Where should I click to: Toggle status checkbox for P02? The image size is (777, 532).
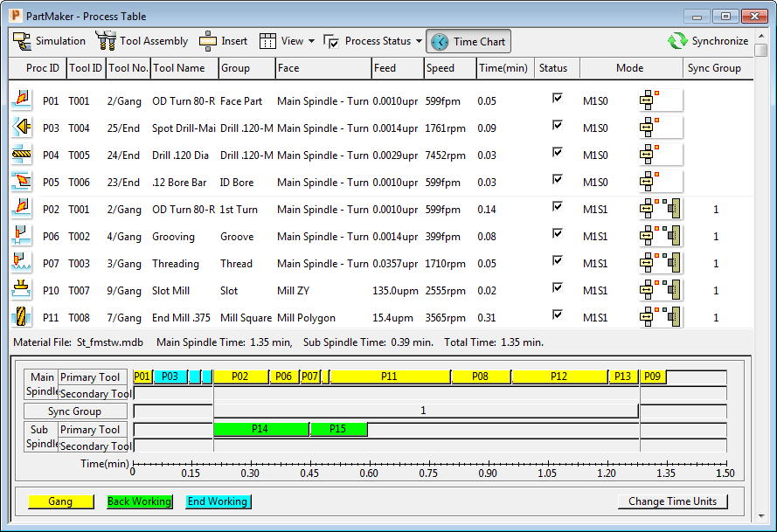coord(558,206)
